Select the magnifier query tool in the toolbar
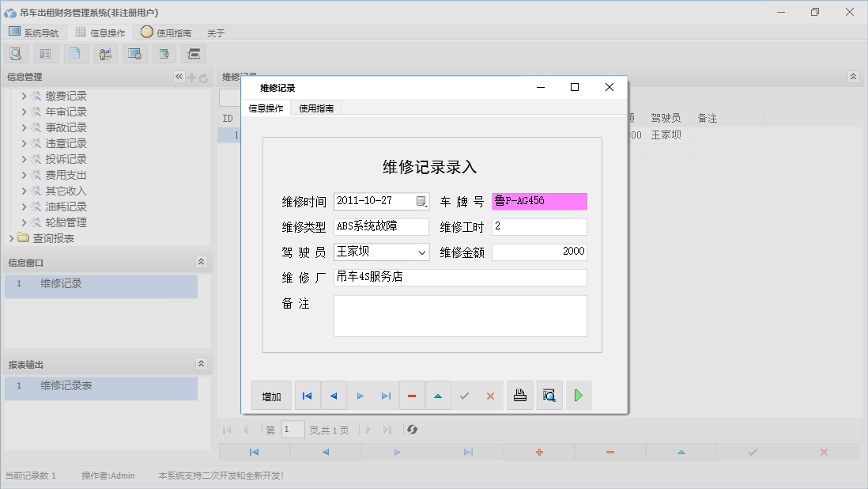This screenshot has width=868, height=489. coord(16,53)
